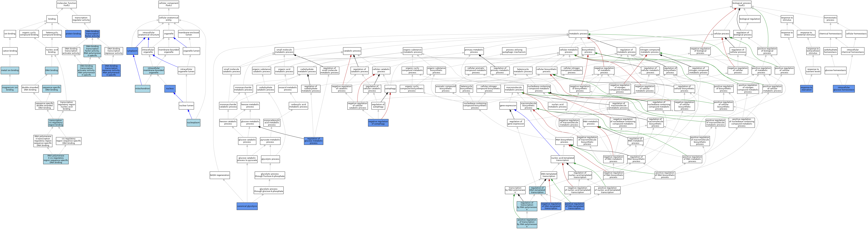Select the 'carbohydrate homeostasis' node

[x=830, y=51]
